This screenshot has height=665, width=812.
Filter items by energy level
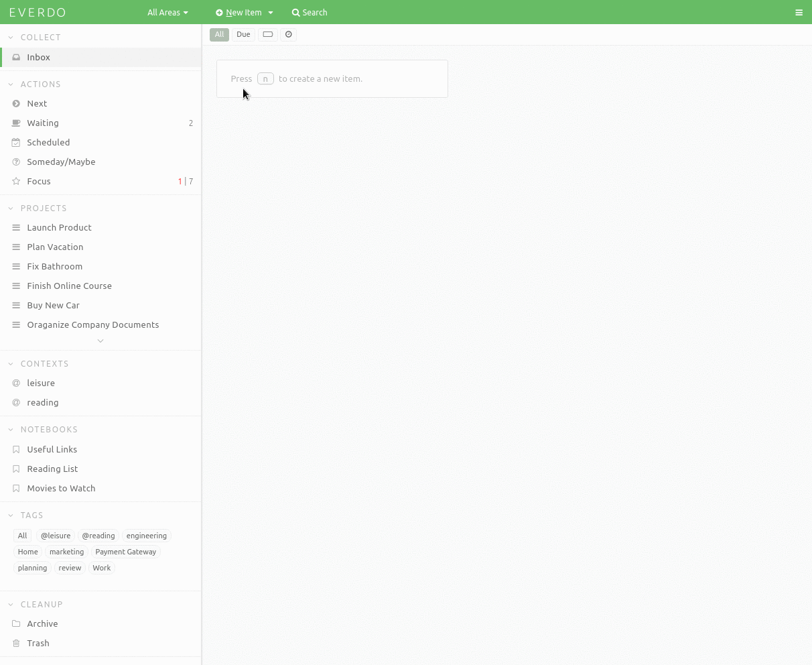click(267, 34)
